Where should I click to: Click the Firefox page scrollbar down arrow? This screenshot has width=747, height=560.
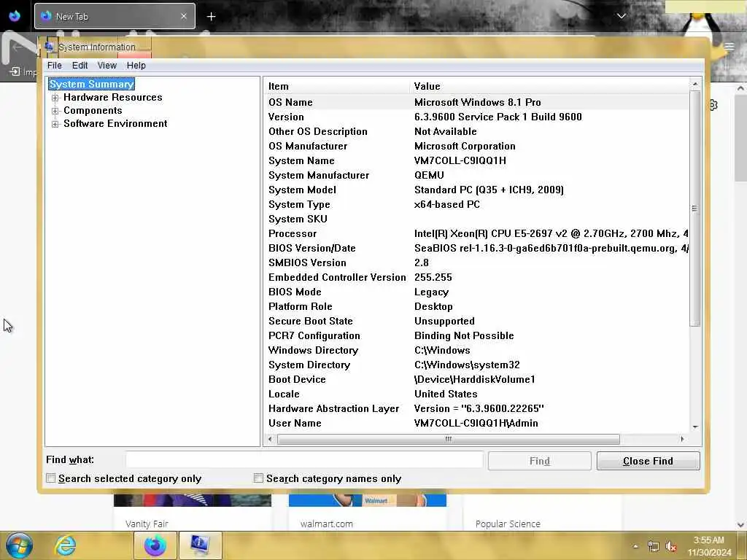pyautogui.click(x=741, y=525)
